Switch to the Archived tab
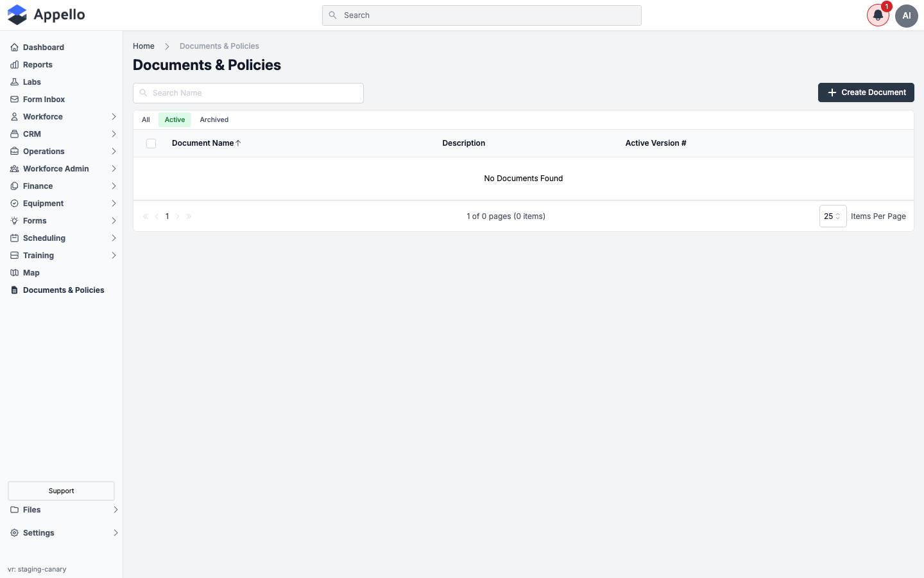 pyautogui.click(x=214, y=120)
